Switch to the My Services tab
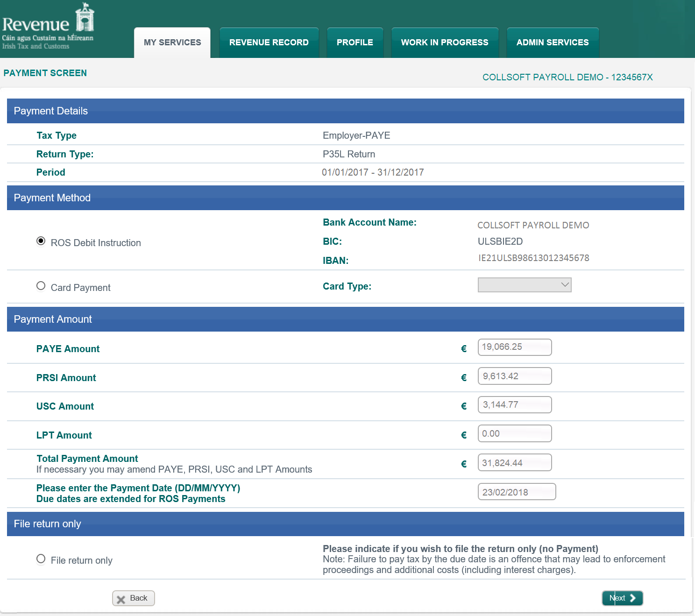695x616 pixels. (172, 42)
